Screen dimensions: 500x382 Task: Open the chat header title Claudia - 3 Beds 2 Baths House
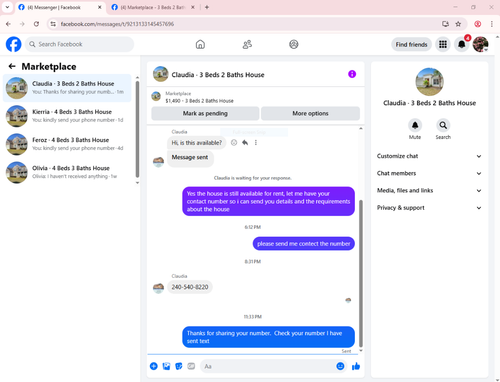click(218, 75)
